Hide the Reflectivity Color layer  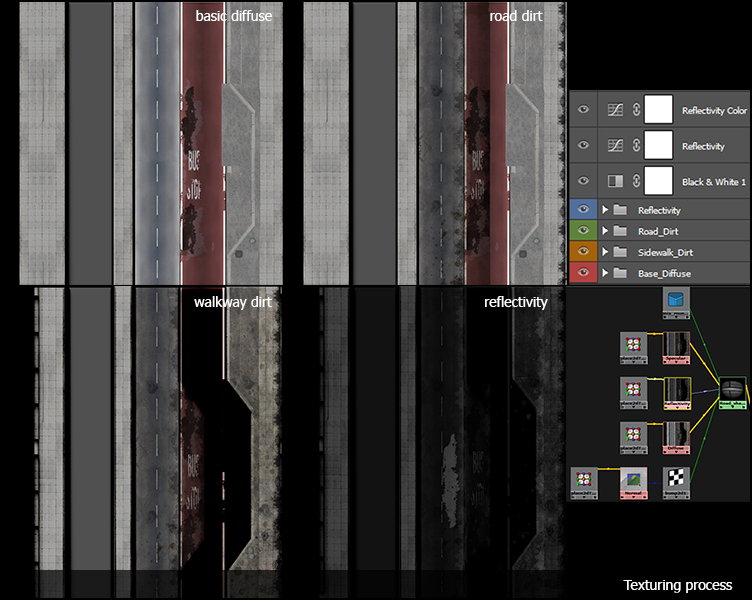[x=584, y=111]
